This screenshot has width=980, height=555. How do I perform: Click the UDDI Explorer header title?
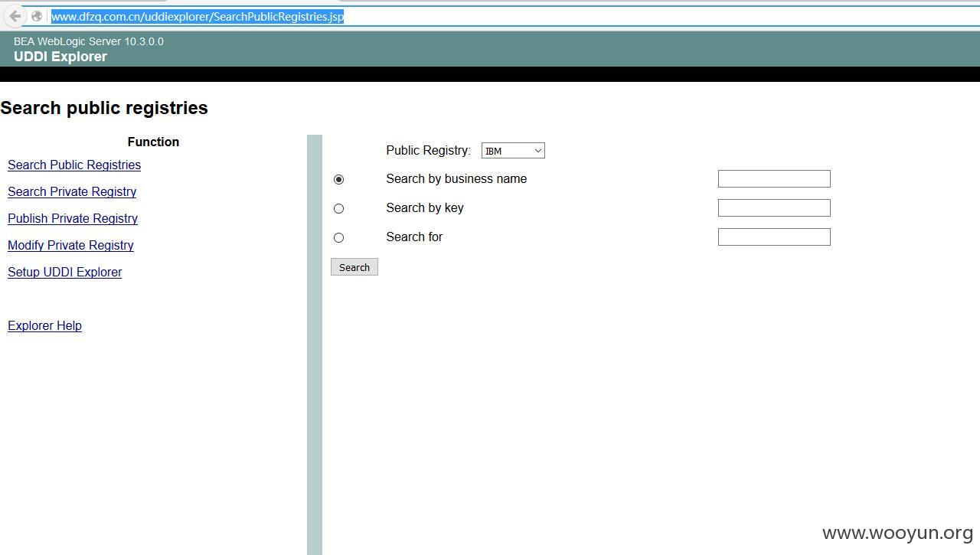(x=60, y=57)
